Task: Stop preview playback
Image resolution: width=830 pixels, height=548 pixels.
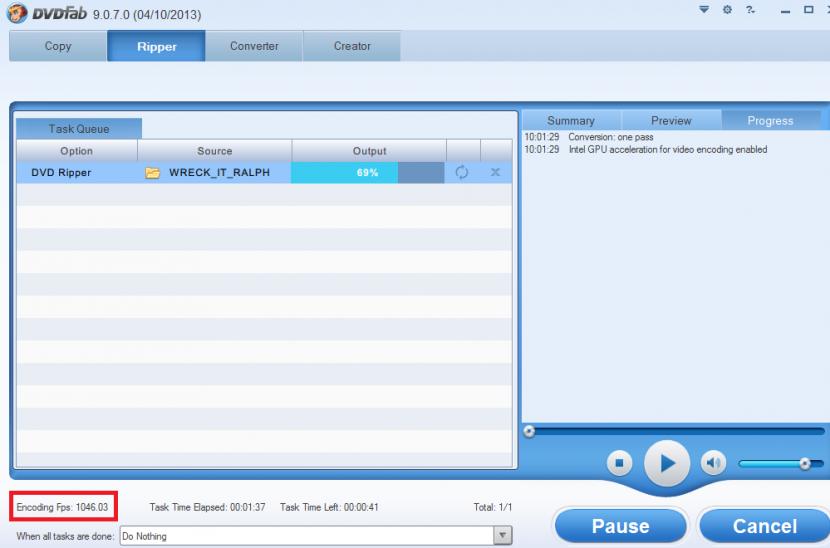Action: (x=619, y=463)
